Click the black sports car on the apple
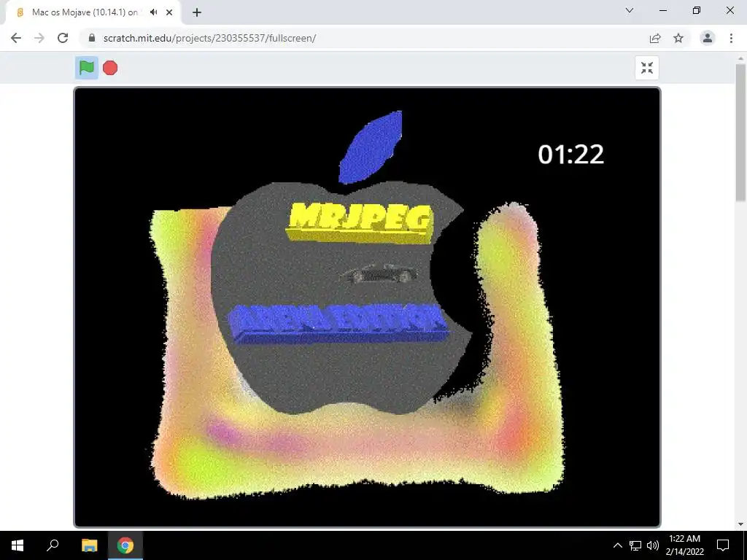Image resolution: width=747 pixels, height=560 pixels. pyautogui.click(x=379, y=274)
